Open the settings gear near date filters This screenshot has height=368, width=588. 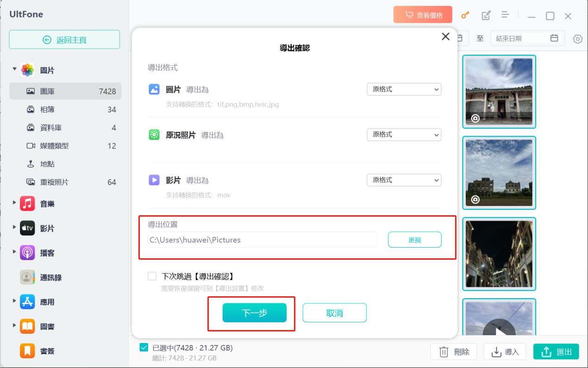pyautogui.click(x=577, y=39)
